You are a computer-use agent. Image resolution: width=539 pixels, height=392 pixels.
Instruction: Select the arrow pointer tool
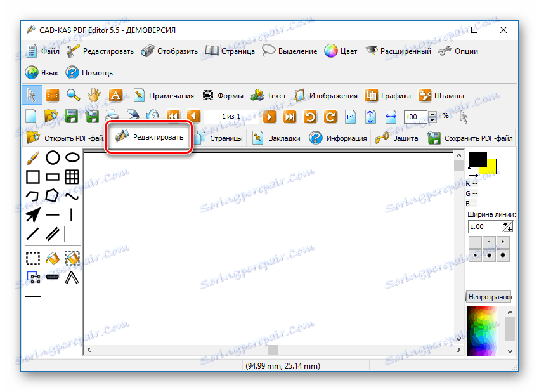point(32,95)
